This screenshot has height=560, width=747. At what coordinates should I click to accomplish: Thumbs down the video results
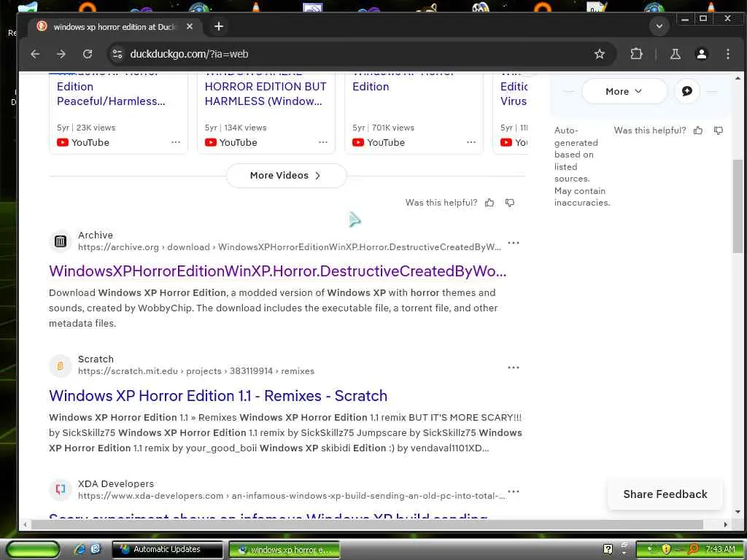tap(510, 203)
